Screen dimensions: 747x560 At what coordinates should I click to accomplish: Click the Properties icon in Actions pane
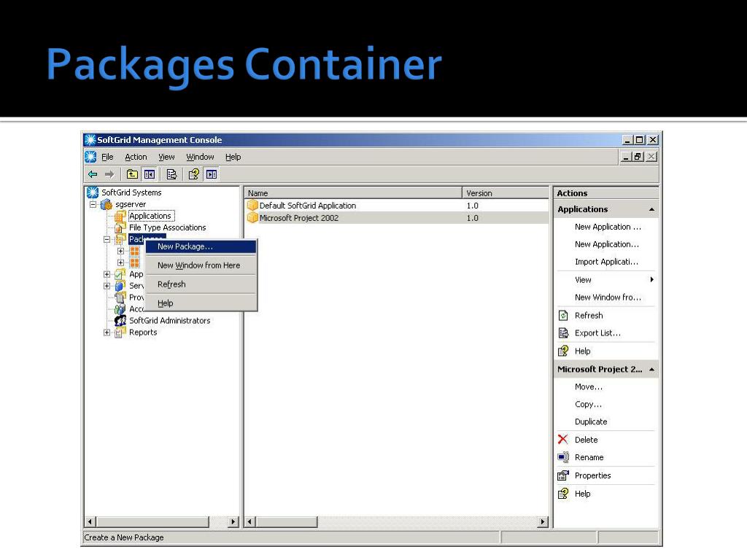tap(563, 475)
